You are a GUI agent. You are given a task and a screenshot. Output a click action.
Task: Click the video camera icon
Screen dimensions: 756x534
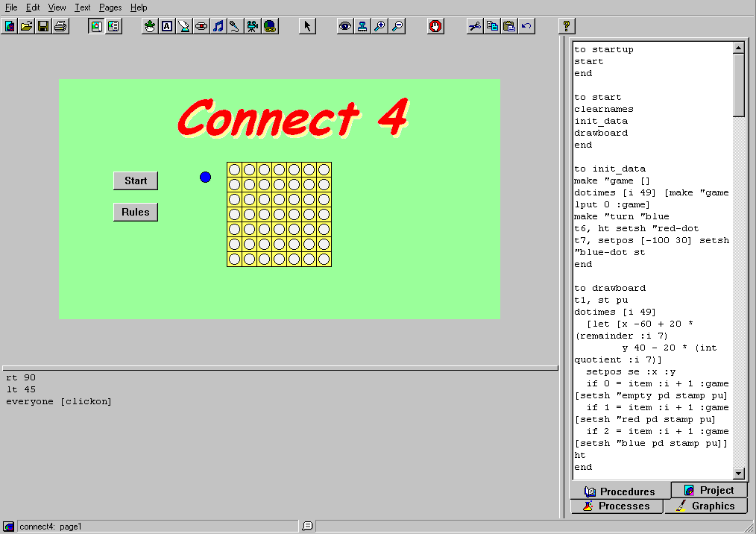click(253, 26)
